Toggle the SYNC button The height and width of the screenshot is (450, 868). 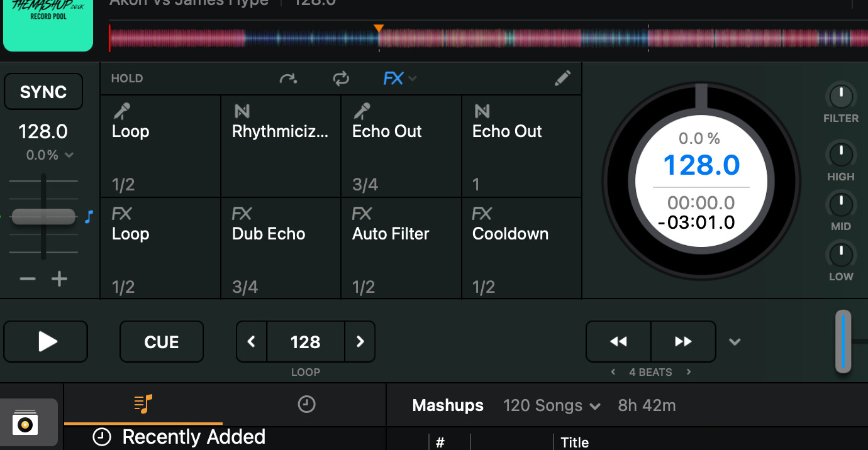pos(43,92)
